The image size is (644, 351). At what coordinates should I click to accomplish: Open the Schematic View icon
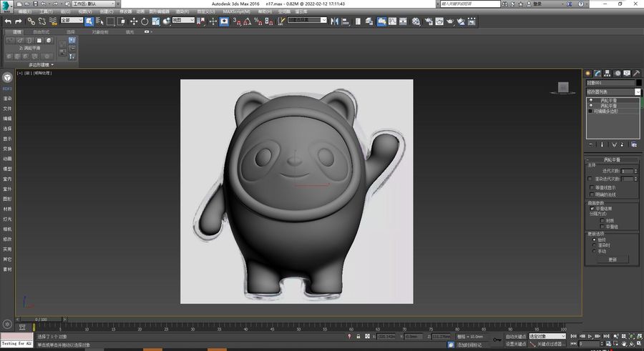(x=403, y=21)
